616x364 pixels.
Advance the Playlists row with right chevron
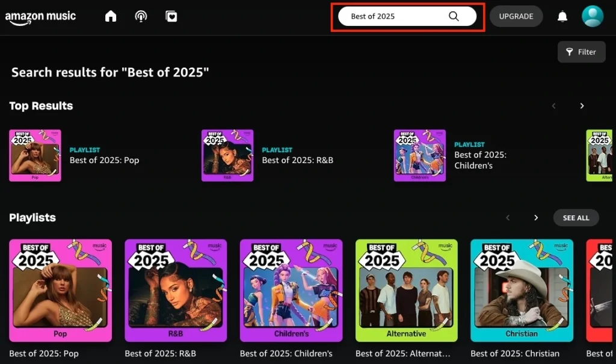tap(535, 217)
